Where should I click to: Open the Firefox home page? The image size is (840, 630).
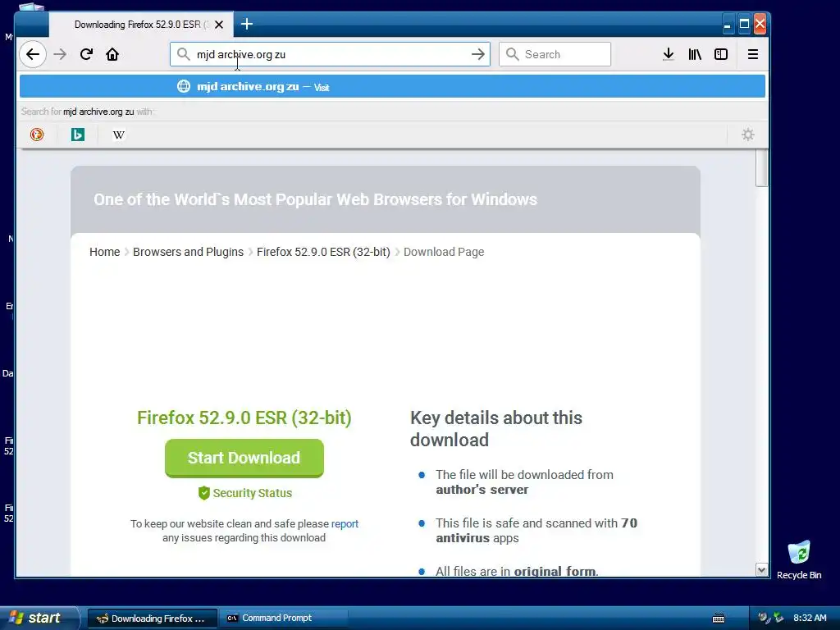tap(112, 54)
